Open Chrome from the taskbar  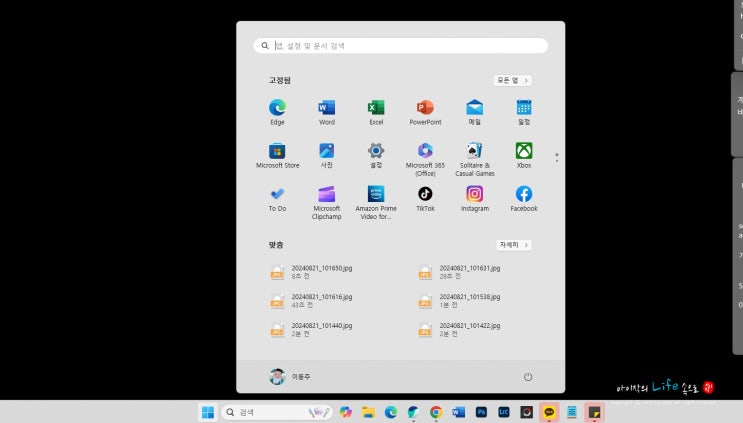click(436, 412)
